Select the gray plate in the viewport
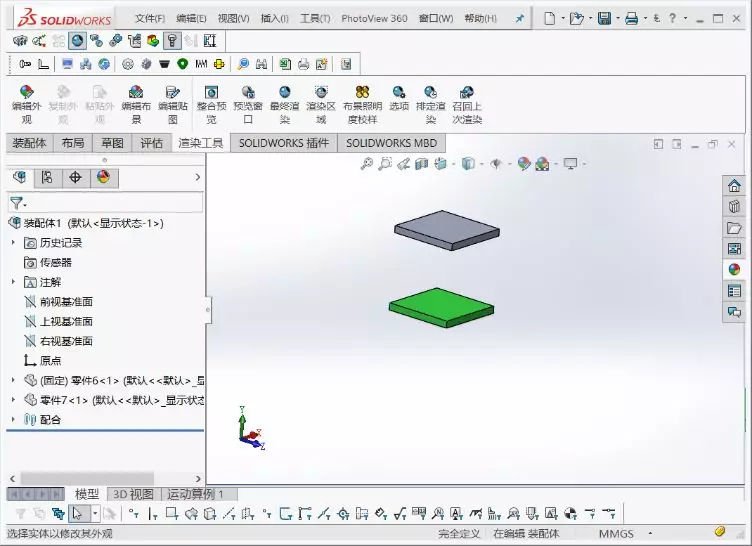This screenshot has width=752, height=546. click(x=447, y=228)
